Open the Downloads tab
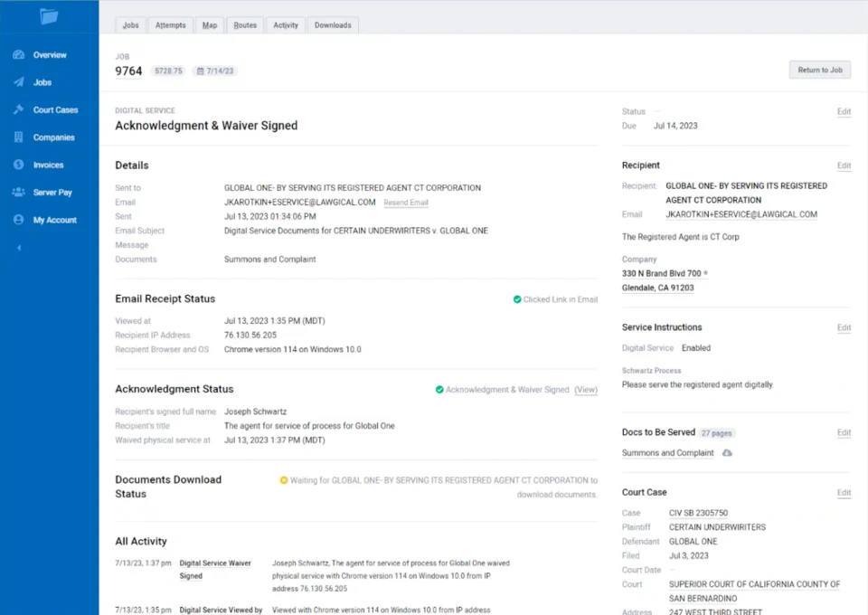868x615 pixels. (x=333, y=25)
